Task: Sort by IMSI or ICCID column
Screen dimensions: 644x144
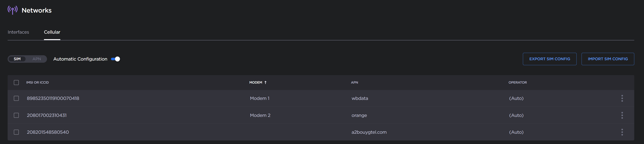Action: [x=37, y=82]
